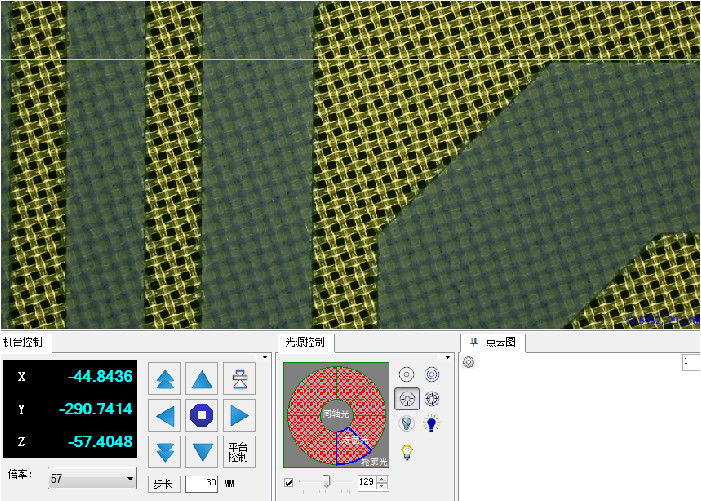Click the brightness value spinner arrows
The width and height of the screenshot is (701, 501).
(381, 483)
